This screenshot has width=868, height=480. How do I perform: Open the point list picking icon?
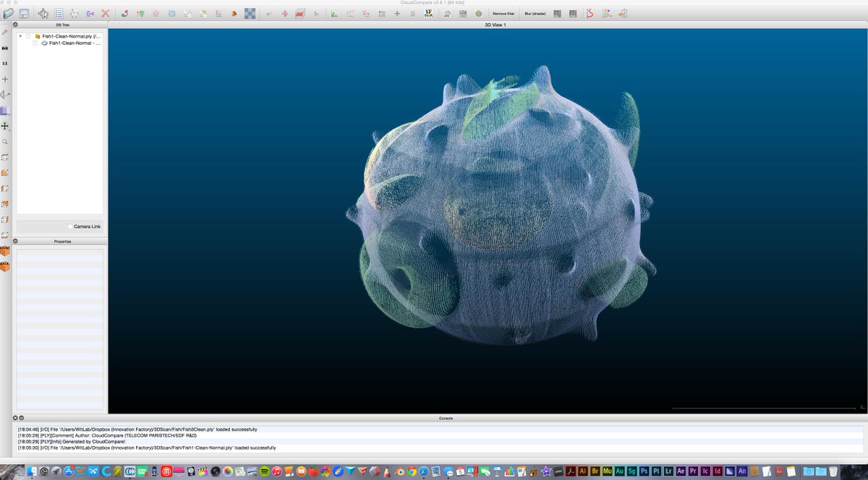pyautogui.click(x=59, y=14)
